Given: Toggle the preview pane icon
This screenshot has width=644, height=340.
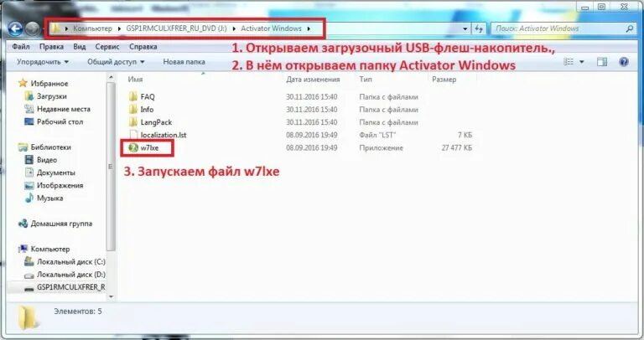Looking at the screenshot, I should (602, 62).
